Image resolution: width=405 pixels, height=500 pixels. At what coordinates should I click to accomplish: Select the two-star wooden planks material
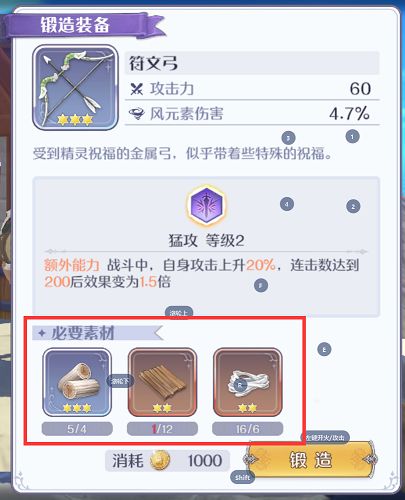(162, 382)
